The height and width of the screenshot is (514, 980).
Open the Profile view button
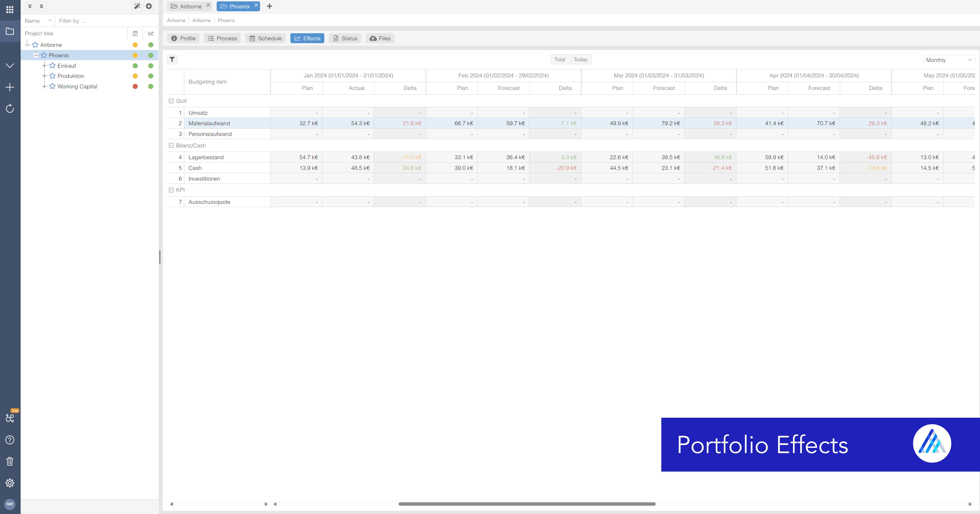[x=183, y=38]
